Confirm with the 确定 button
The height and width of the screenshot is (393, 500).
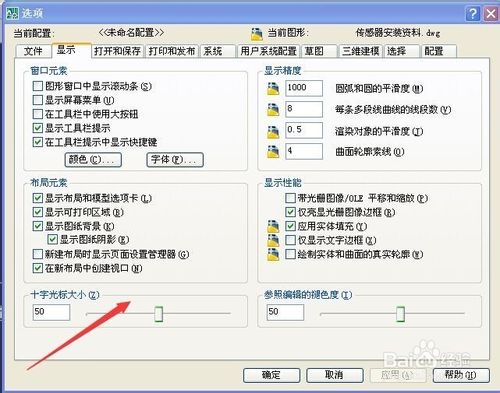271,375
